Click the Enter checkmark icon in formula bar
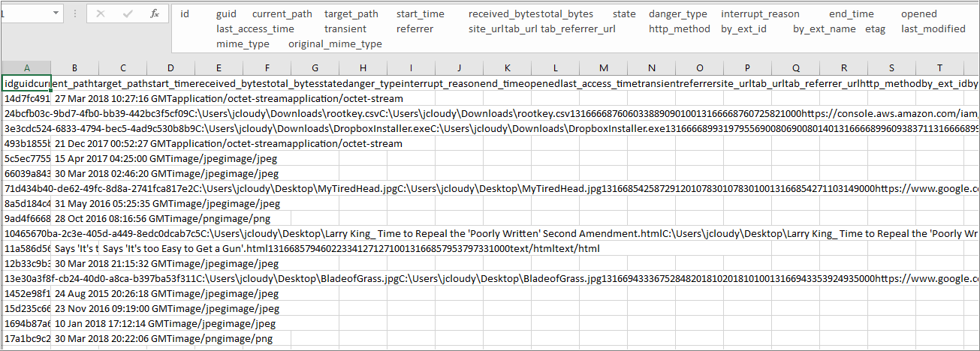Image resolution: width=980 pixels, height=351 pixels. click(x=127, y=14)
